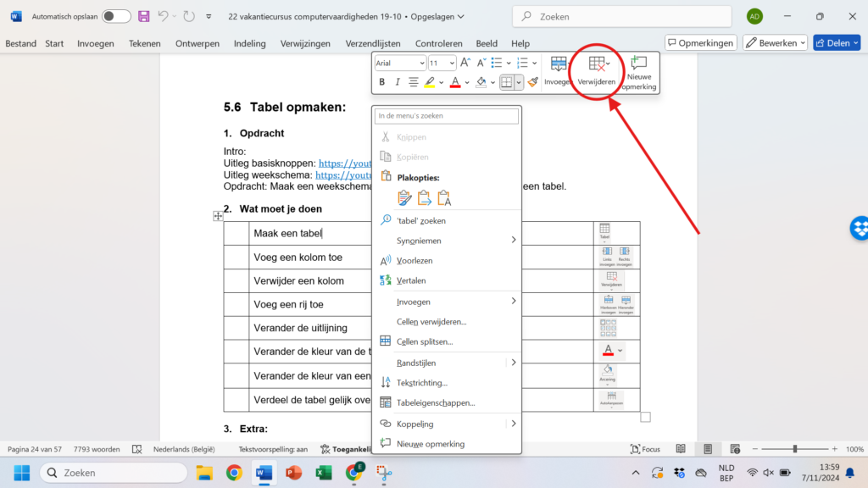This screenshot has height=488, width=868.
Task: Open the Verzendlijsten ribbon tab
Action: 374,43
